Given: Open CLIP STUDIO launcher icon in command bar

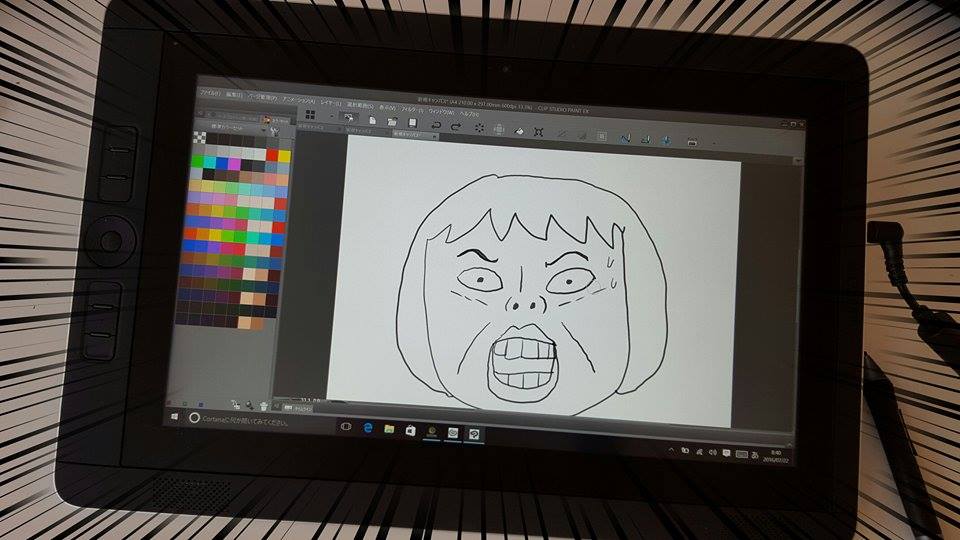Looking at the screenshot, I should pyautogui.click(x=349, y=117).
